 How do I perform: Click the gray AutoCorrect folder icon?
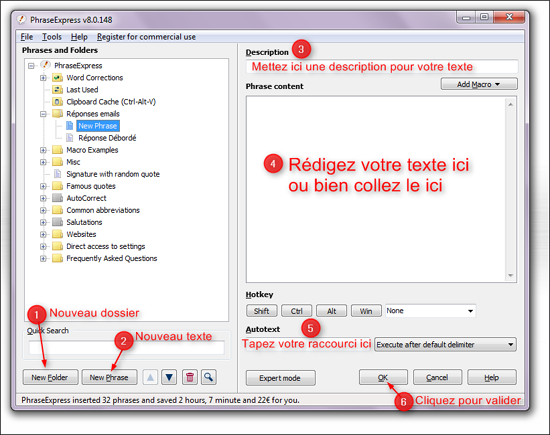[x=57, y=198]
